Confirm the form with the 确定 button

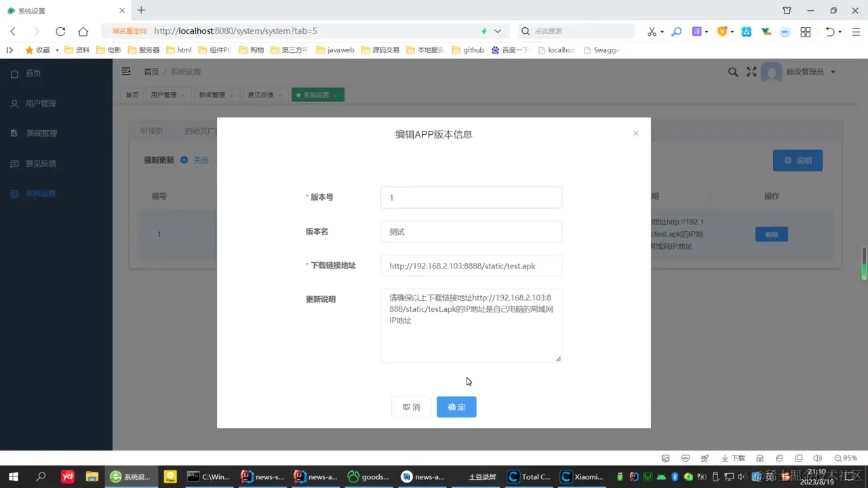tap(456, 407)
